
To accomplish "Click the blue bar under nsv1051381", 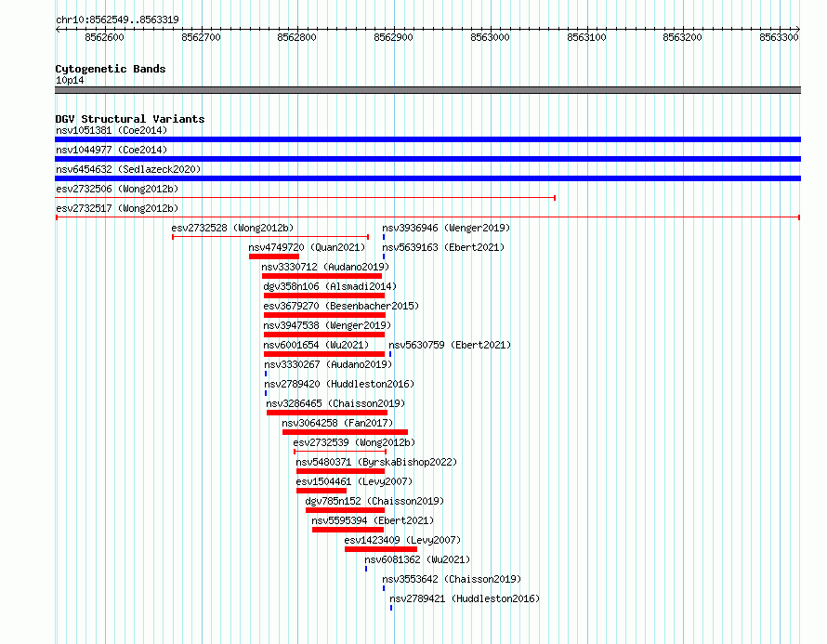I will (427, 139).
